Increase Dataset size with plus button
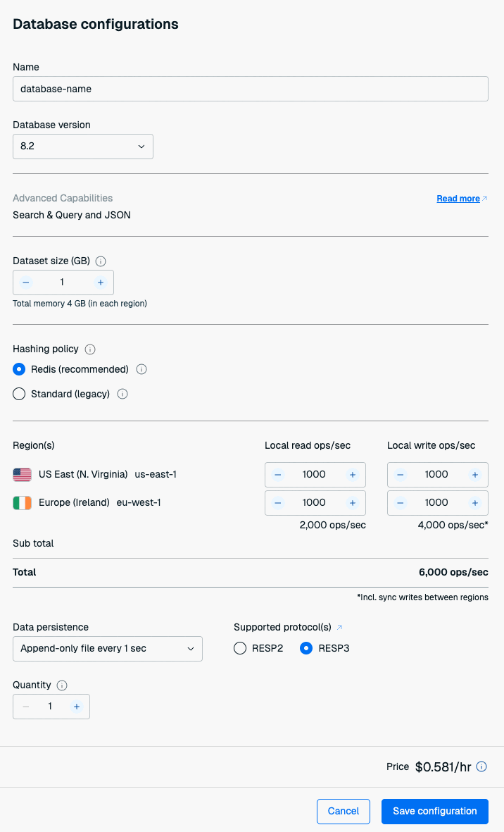 pyautogui.click(x=101, y=282)
